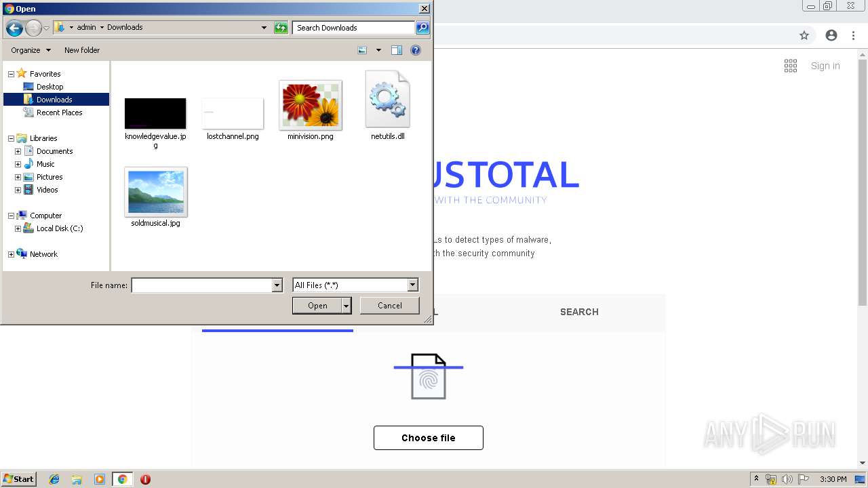Click the network tray icon
Image resolution: width=868 pixels, height=488 pixels.
click(x=771, y=479)
